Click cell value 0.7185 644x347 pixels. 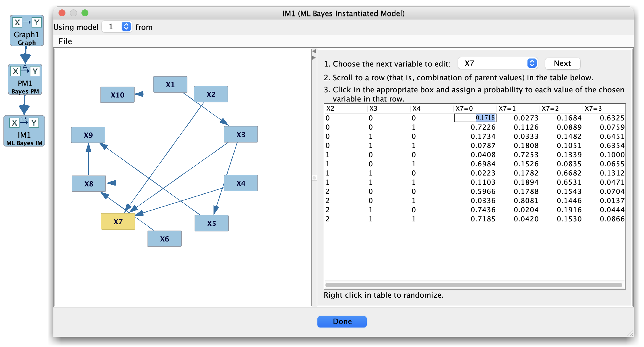pyautogui.click(x=483, y=219)
